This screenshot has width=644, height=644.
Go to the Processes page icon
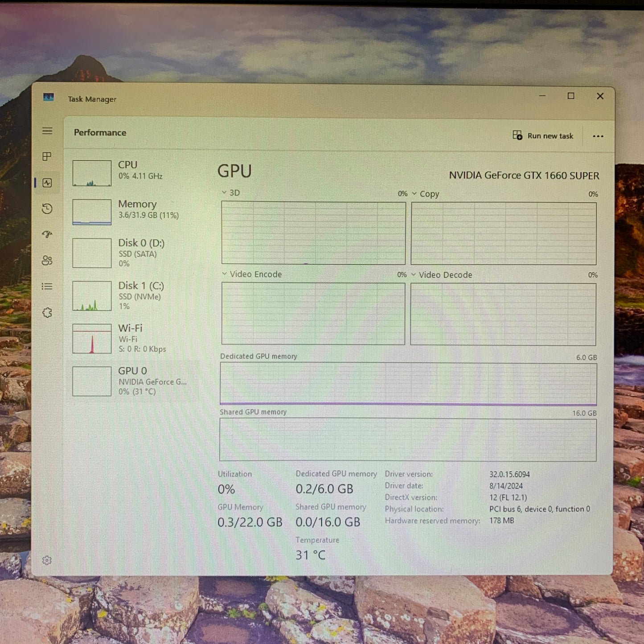(x=47, y=156)
